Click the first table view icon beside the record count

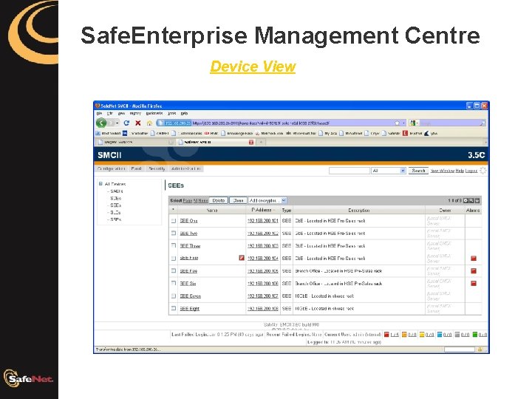(465, 200)
